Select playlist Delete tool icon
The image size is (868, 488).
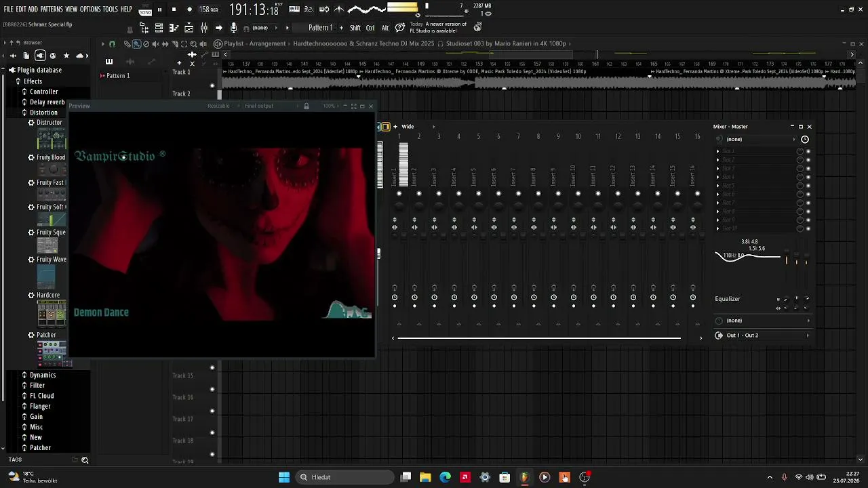pos(146,44)
